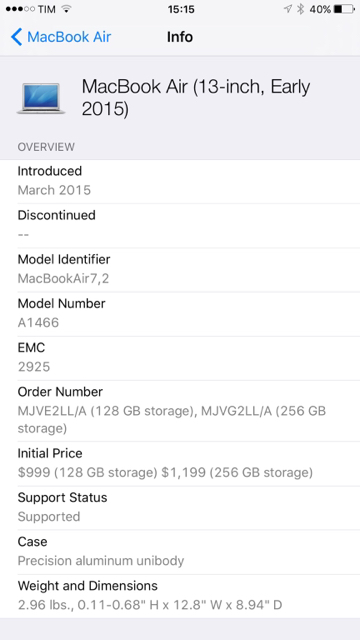Tap the cellular signal dots
Viewport: 360px width, 640px height.
point(20,9)
